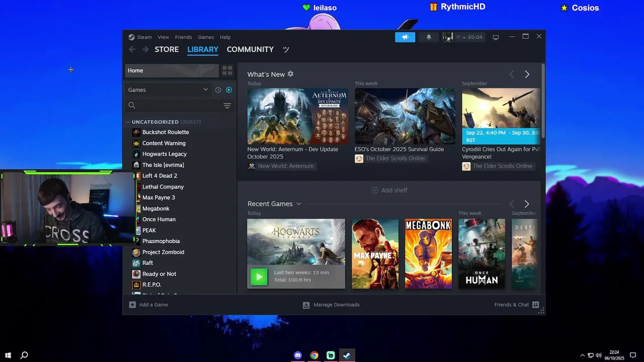Open ESO's October 2025 Survival Guide thumbnail
The width and height of the screenshot is (644, 362).
pos(405,116)
